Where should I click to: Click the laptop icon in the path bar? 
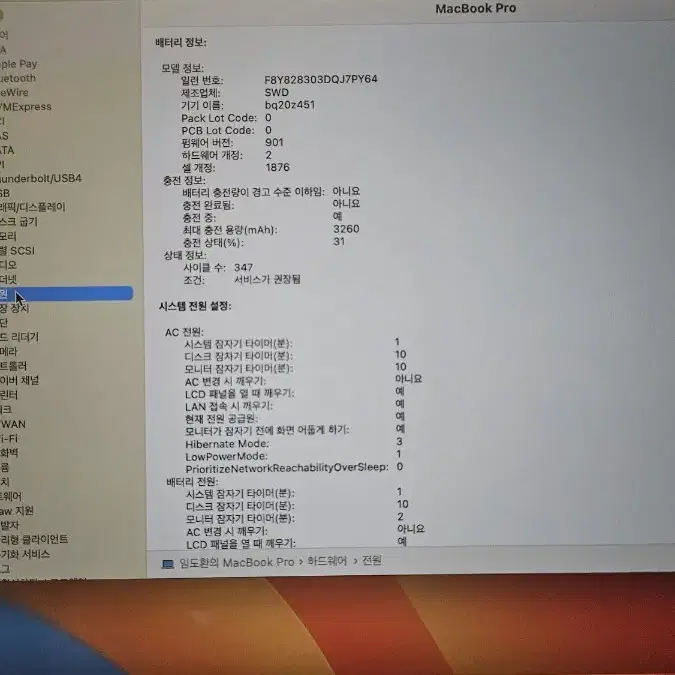167,564
